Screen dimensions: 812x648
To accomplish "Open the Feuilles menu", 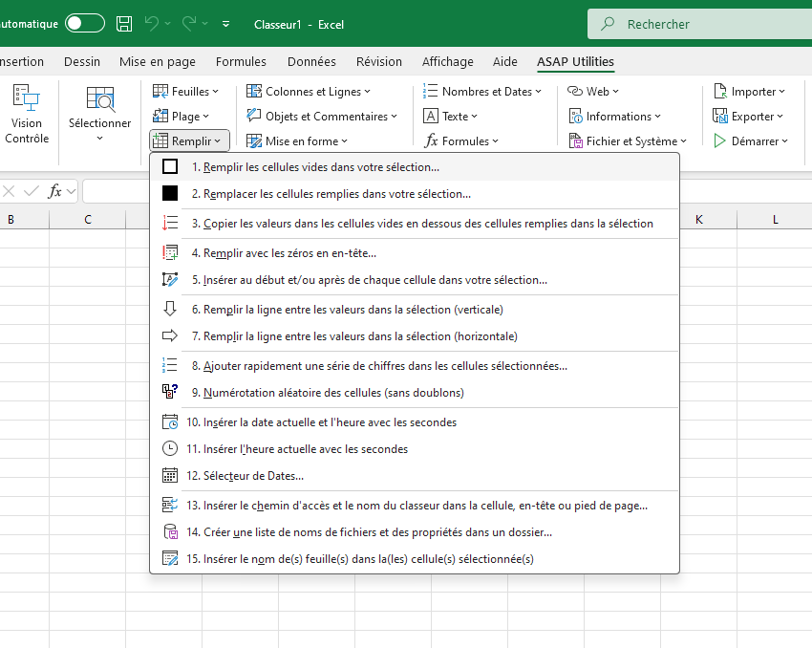I will pos(185,91).
